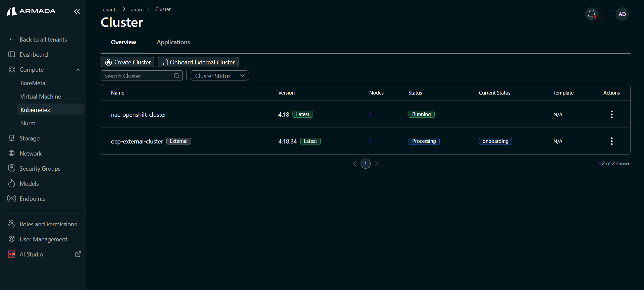This screenshot has width=644, height=290.
Task: Click the User Management icon
Action: pos(12,239)
